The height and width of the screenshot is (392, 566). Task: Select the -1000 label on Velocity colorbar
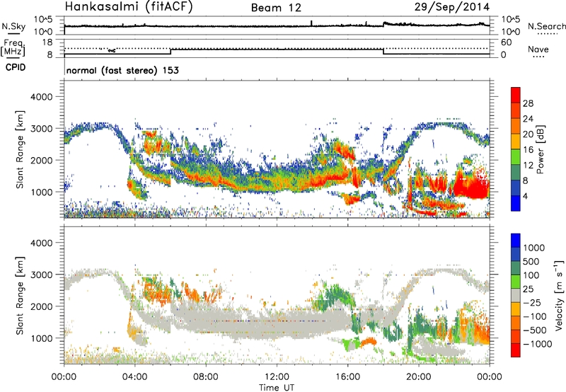[537, 344]
